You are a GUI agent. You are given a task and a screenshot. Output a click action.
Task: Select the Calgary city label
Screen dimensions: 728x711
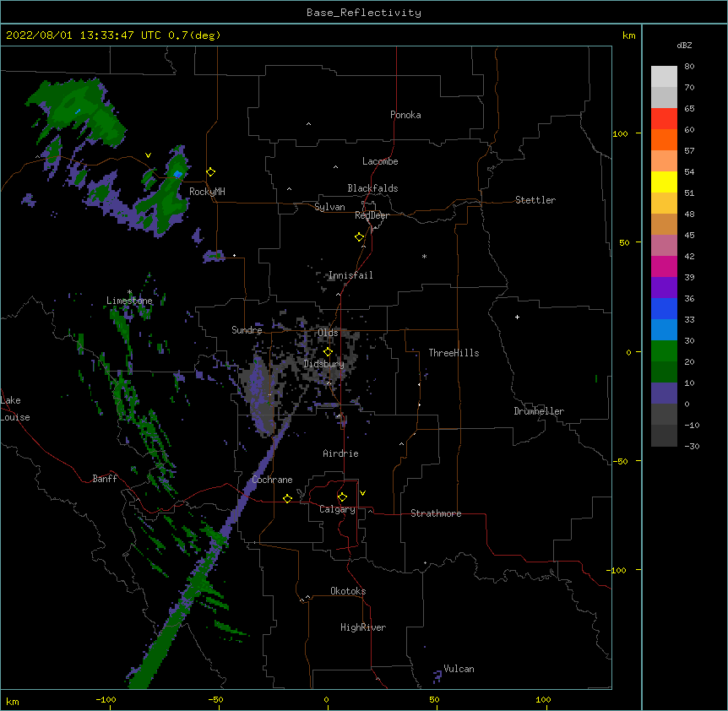click(337, 509)
